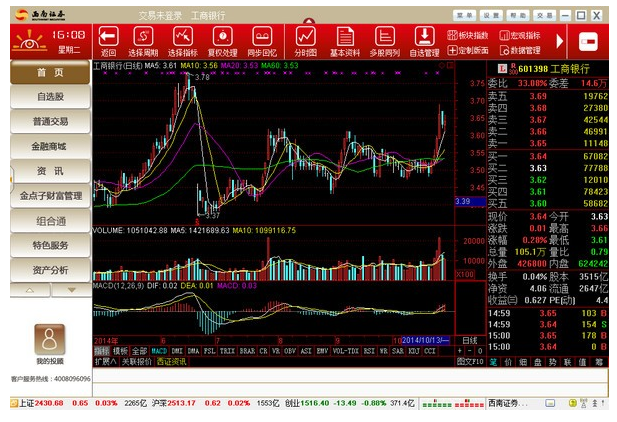
Task: Click the 0 reset button under chart
Action: (x=480, y=351)
